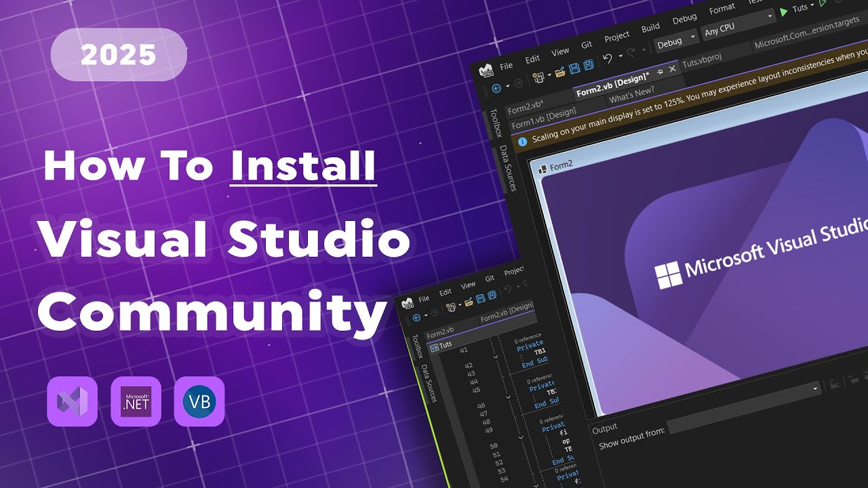Viewport: 868px width, 488px height.
Task: Click the Form2 window icon in the designer title bar
Action: coord(542,169)
